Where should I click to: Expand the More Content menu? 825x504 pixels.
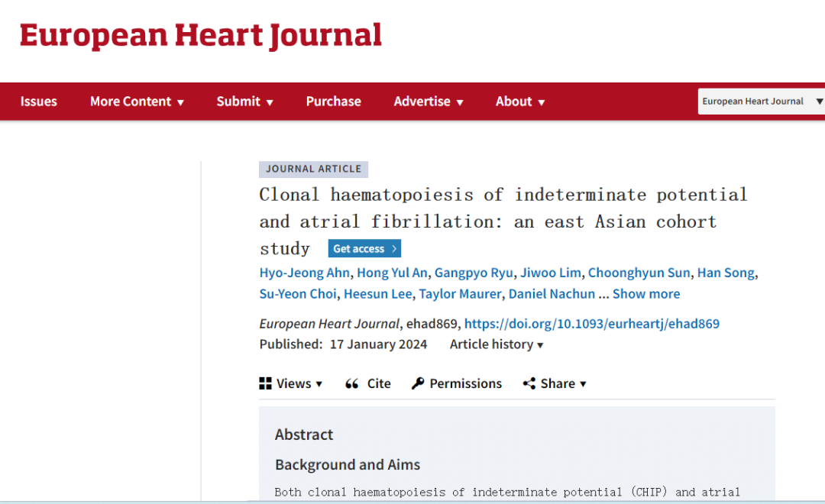pyautogui.click(x=137, y=101)
